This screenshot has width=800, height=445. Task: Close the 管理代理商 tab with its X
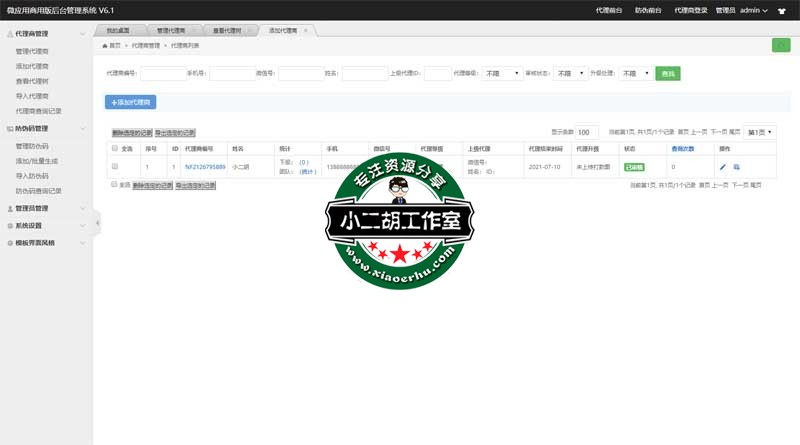click(194, 31)
